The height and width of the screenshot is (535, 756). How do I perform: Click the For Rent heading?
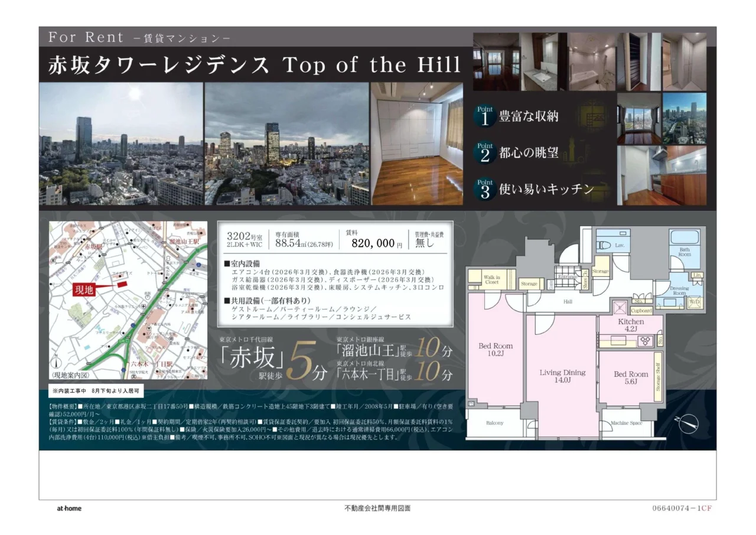click(86, 37)
